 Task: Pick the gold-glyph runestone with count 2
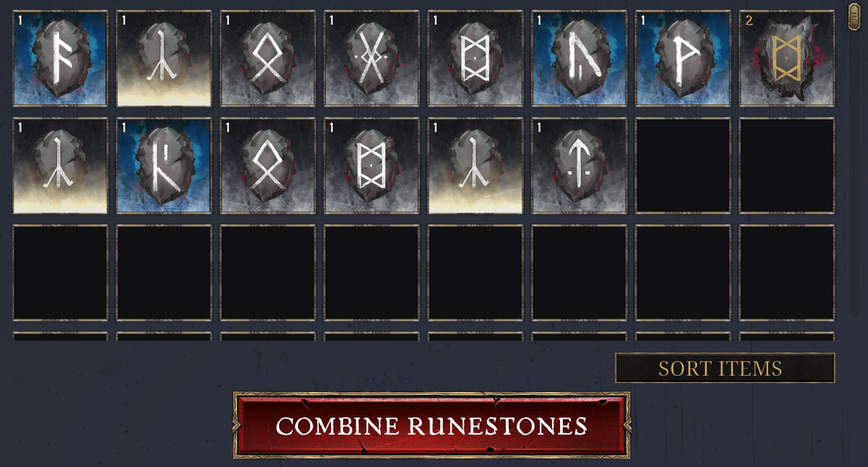pos(787,58)
